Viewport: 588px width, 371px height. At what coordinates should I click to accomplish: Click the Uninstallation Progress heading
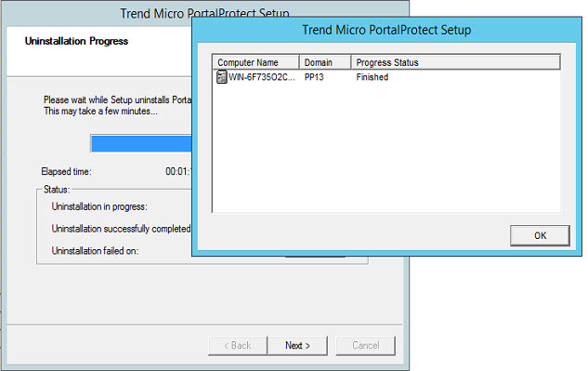(x=76, y=41)
